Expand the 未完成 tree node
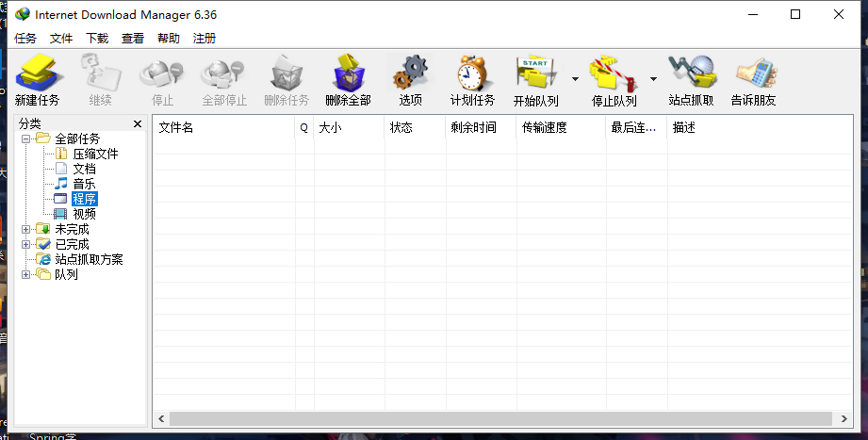 (x=25, y=229)
